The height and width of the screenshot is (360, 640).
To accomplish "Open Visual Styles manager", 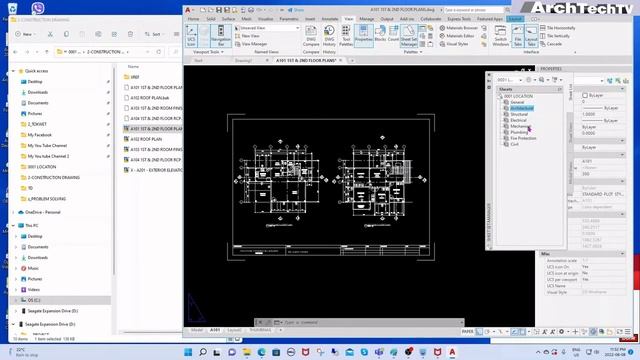I will tap(453, 44).
